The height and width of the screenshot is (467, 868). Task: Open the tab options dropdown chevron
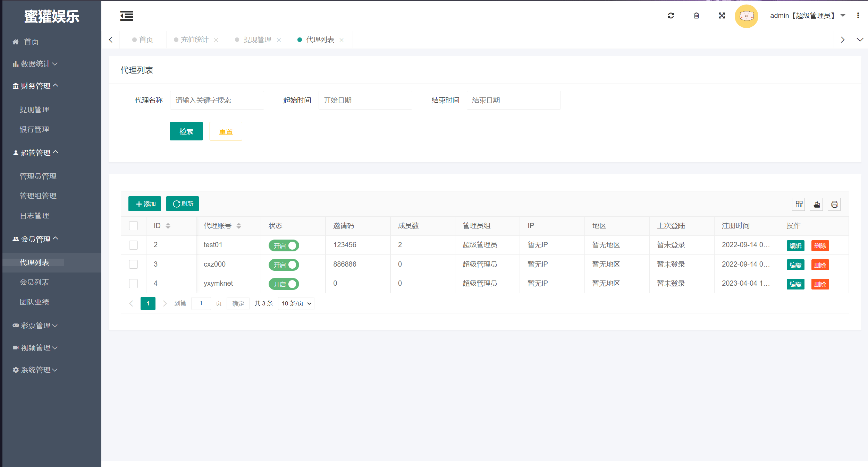(860, 40)
